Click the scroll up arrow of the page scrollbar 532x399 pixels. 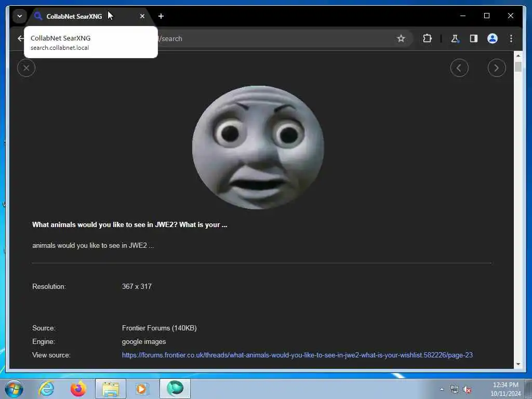518,56
